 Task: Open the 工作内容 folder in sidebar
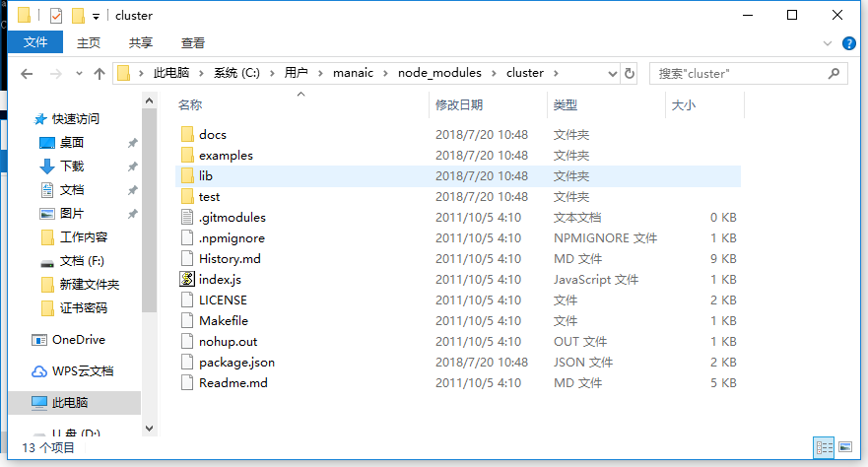click(74, 237)
